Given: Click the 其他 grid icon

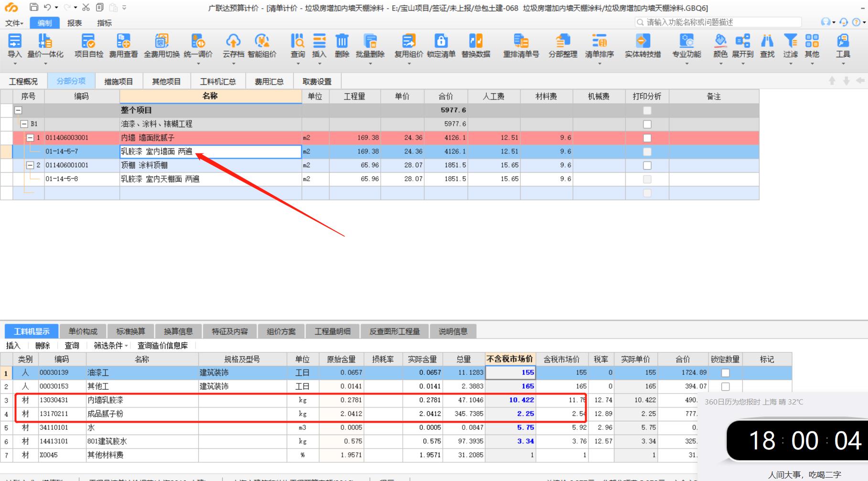Looking at the screenshot, I should click(812, 41).
